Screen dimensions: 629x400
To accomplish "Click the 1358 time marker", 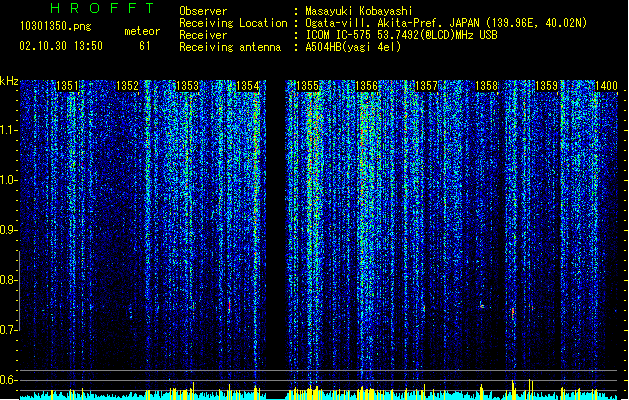I will coord(486,86).
